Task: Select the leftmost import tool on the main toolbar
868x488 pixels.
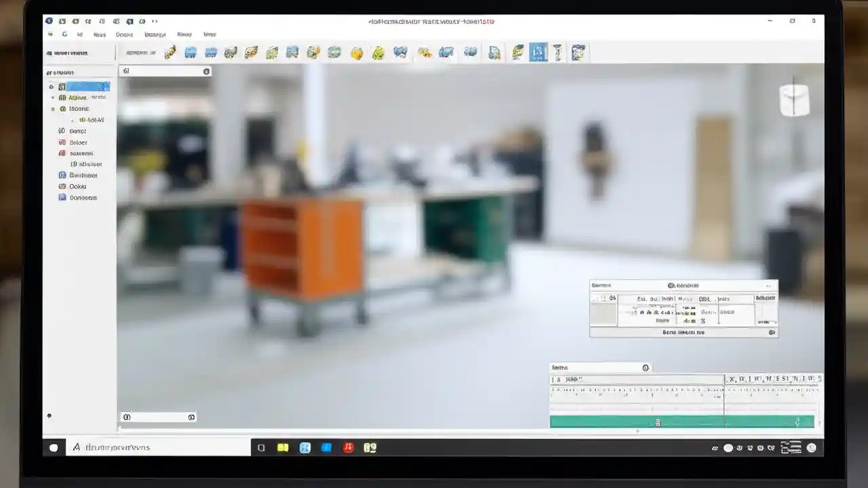Action: [x=170, y=52]
